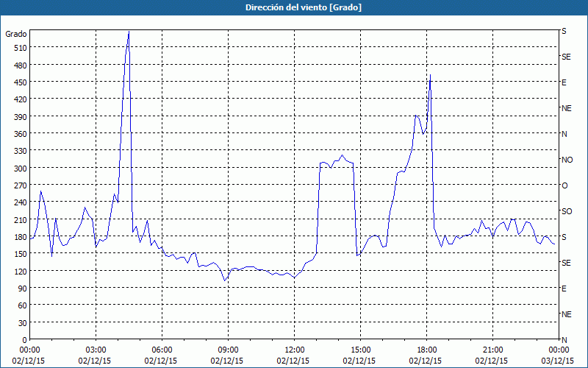The width and height of the screenshot is (588, 368).
Task: Click the 420 degree axis label
Action: click(x=21, y=99)
